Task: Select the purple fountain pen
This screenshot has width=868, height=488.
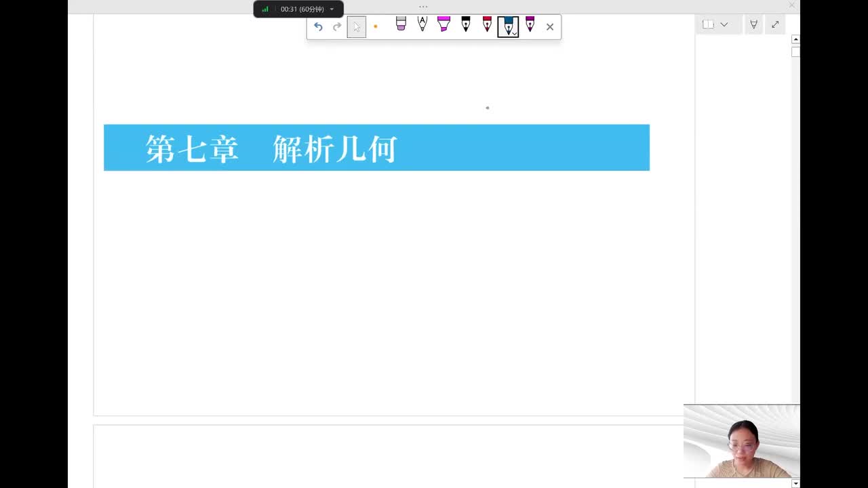Action: pos(530,24)
